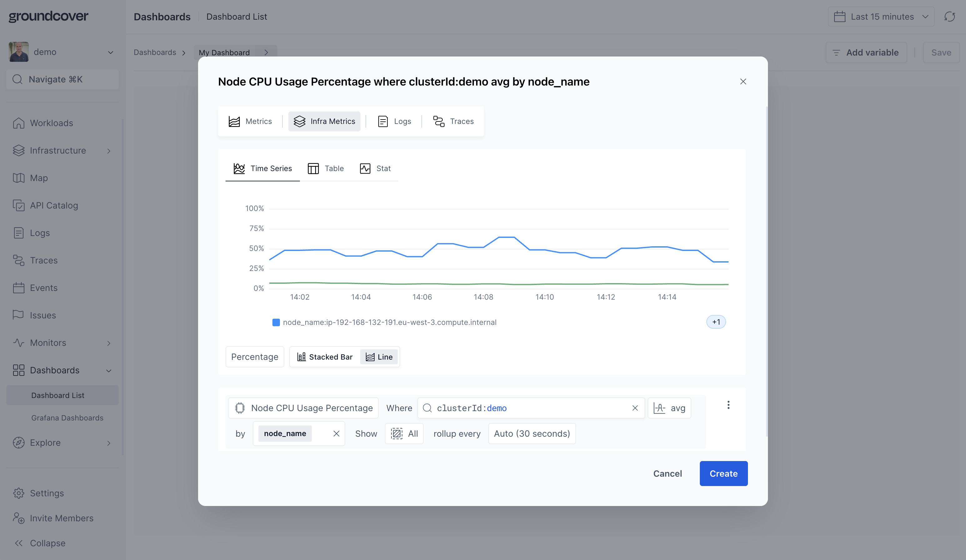Select the Line chart toggle
966x560 pixels.
click(379, 356)
